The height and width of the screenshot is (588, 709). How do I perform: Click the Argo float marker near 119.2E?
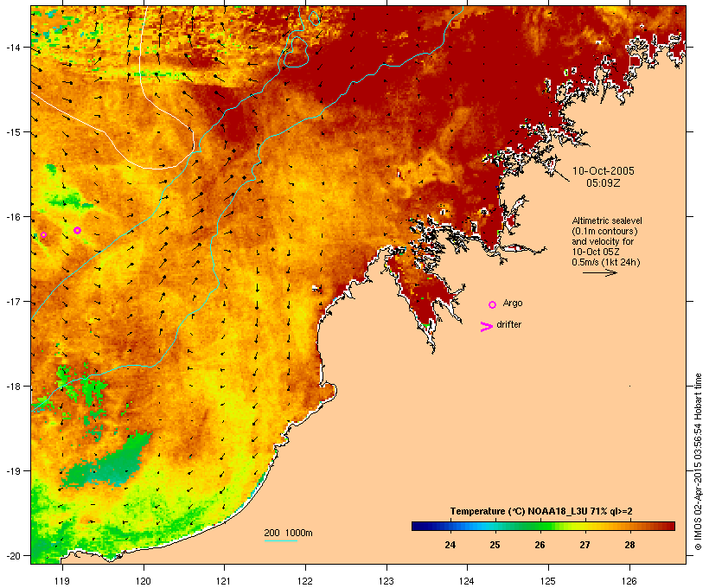[x=77, y=230]
